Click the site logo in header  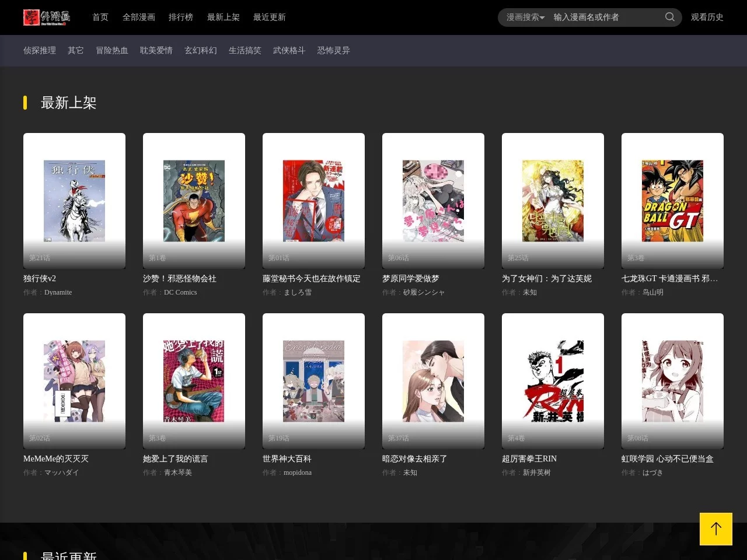pos(47,17)
